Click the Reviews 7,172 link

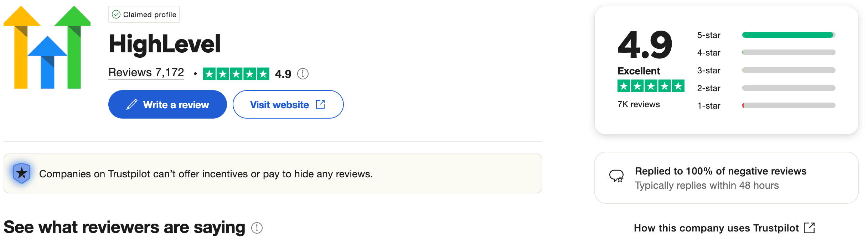tap(146, 72)
